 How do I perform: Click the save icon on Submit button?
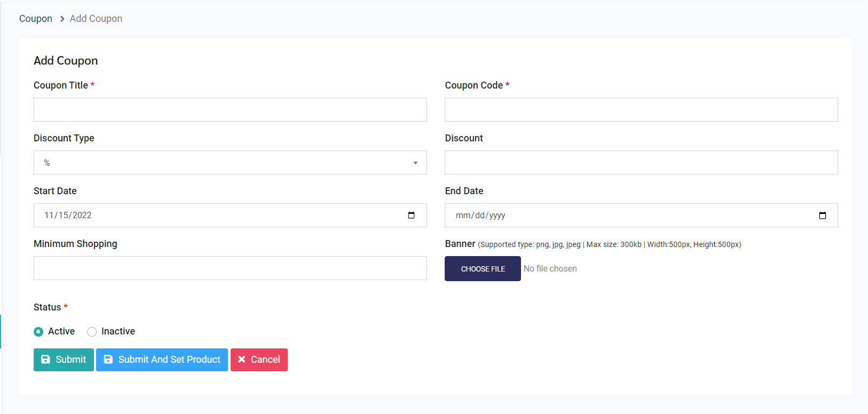(x=46, y=360)
